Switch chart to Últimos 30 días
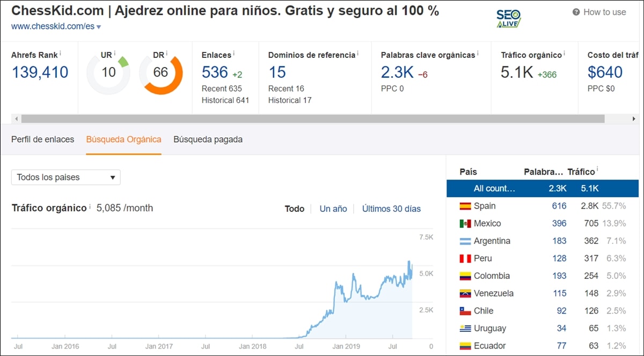The width and height of the screenshot is (644, 356). pyautogui.click(x=391, y=209)
